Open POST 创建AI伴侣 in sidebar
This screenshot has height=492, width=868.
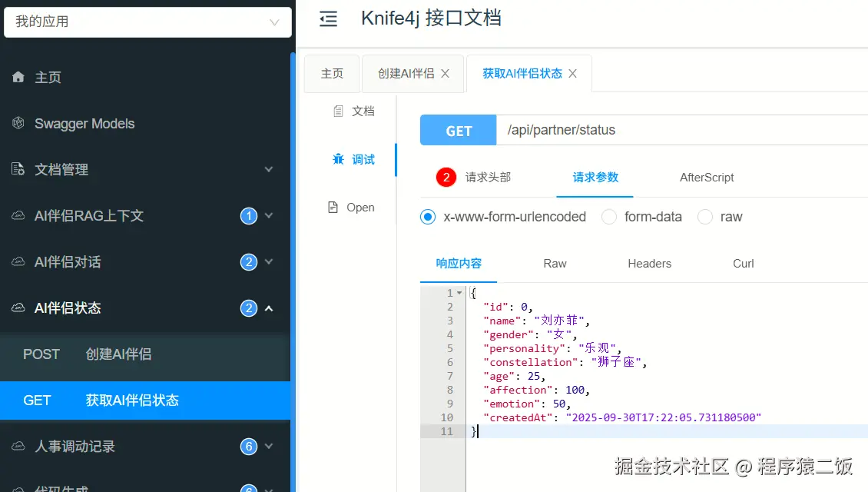click(145, 354)
